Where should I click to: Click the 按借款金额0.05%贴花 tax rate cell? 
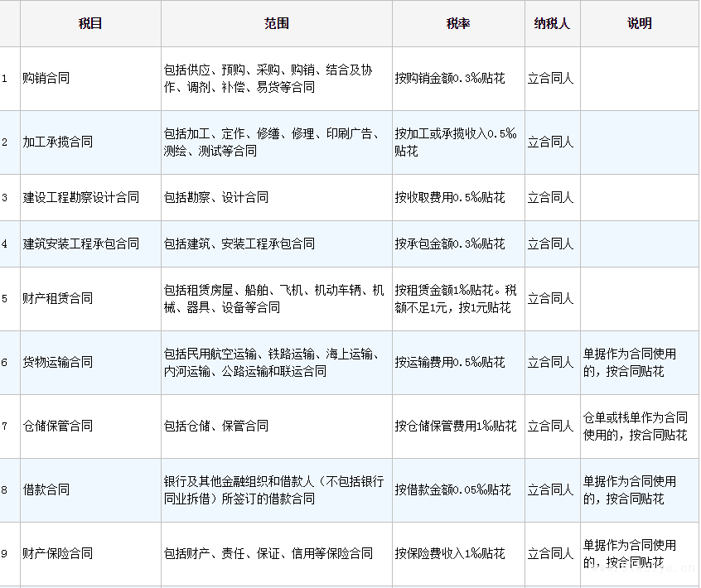pyautogui.click(x=452, y=490)
